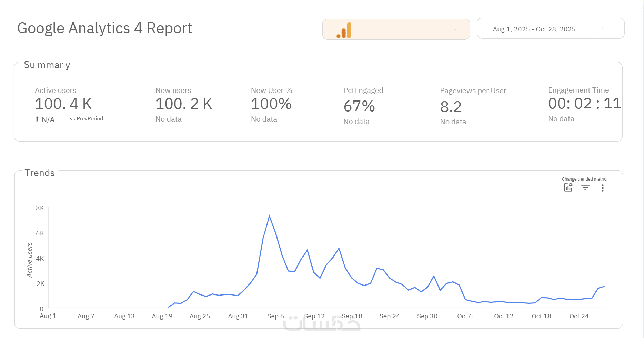Select the Engagement Time 00:02:11 scorecard
644x338 pixels.
584,103
